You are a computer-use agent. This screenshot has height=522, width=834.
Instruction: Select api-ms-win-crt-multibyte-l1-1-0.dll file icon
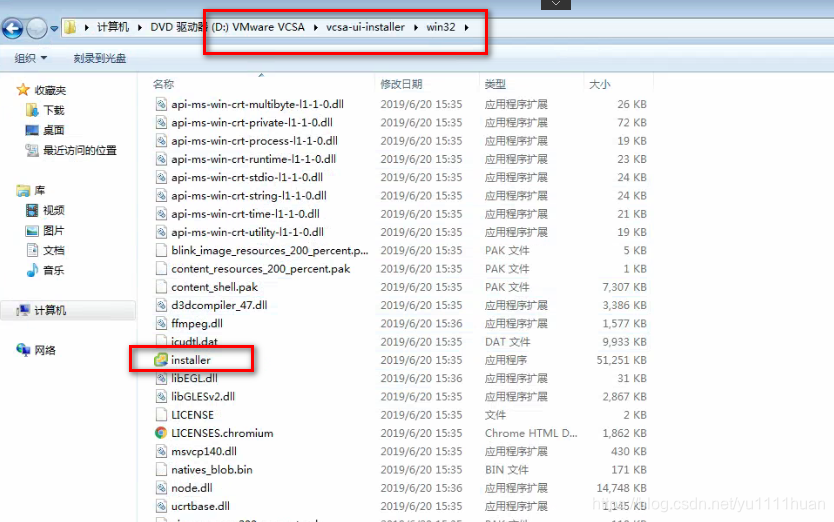(161, 104)
